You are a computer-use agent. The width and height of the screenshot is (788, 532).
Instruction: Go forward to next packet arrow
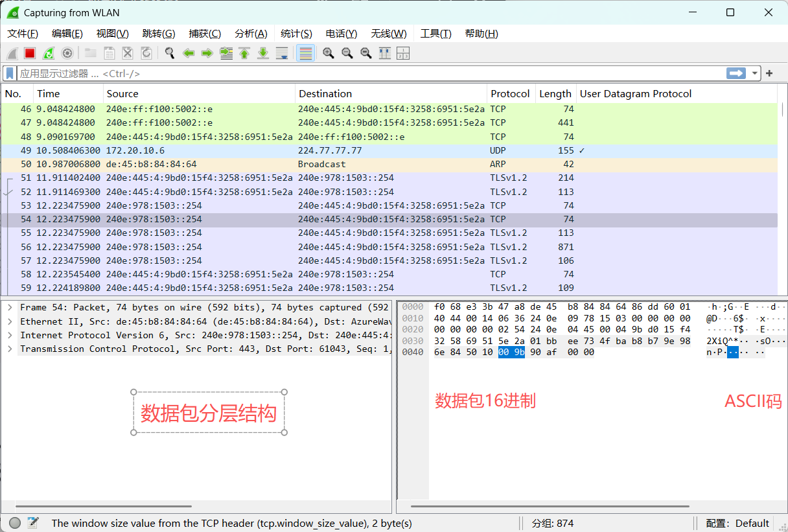tap(207, 53)
